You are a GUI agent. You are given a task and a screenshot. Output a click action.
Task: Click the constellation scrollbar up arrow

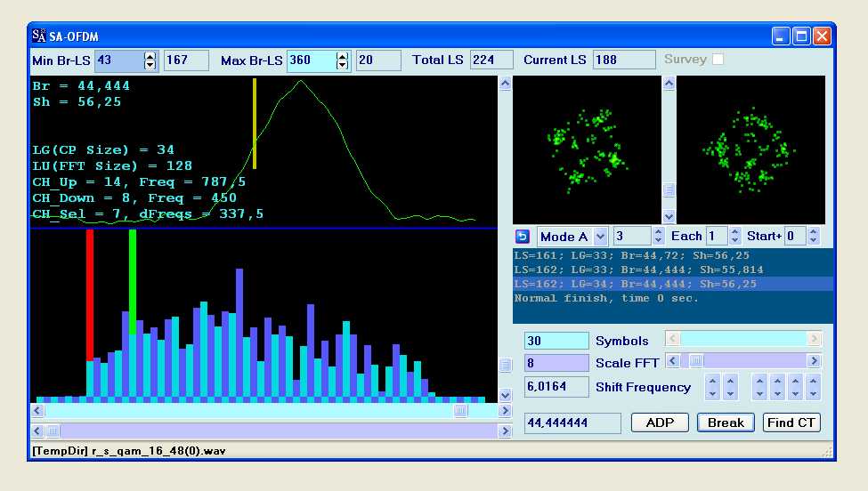(669, 84)
